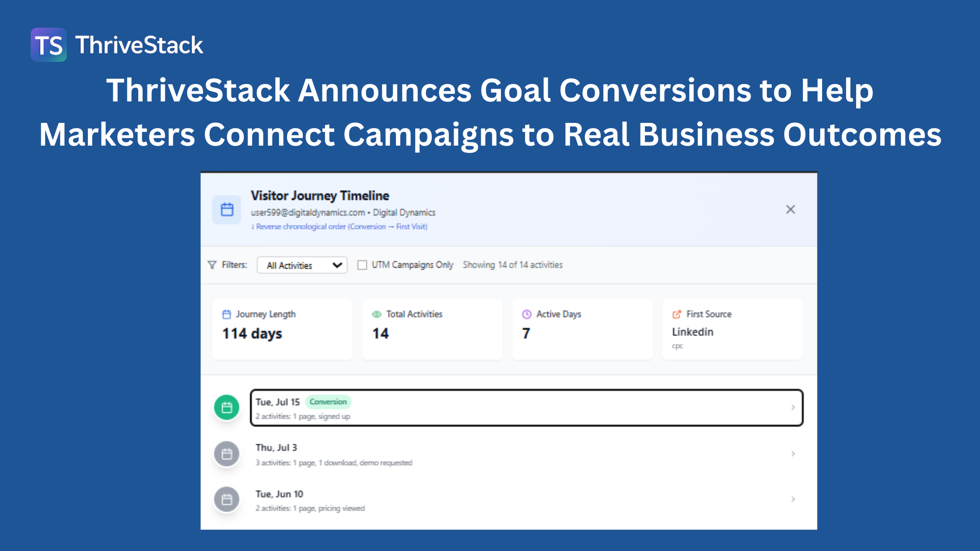Click '2 activities: 1 page, pricing viewed' text
Screen dimensions: 980x551
tap(310, 508)
